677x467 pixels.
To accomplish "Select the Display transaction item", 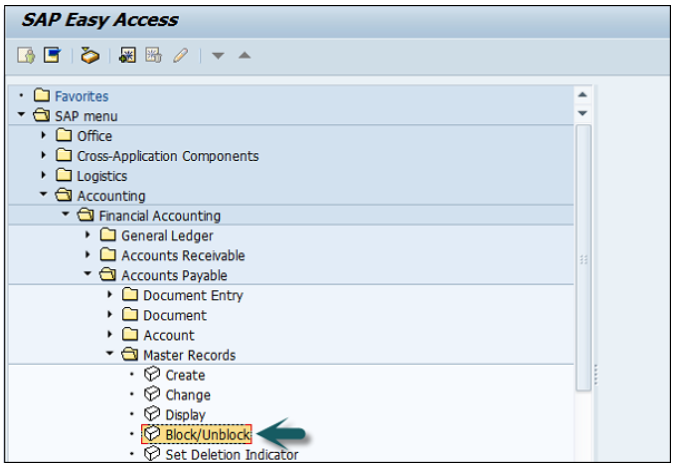I will coord(185,415).
